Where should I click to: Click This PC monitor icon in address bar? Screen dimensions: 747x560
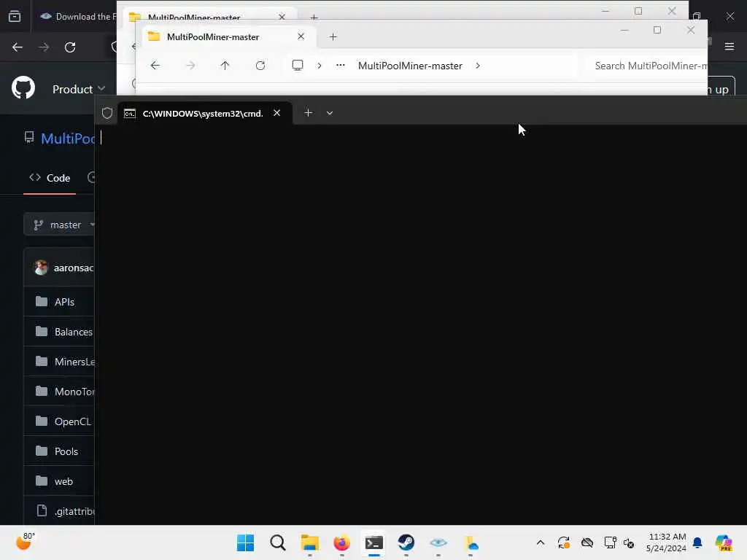pos(298,65)
